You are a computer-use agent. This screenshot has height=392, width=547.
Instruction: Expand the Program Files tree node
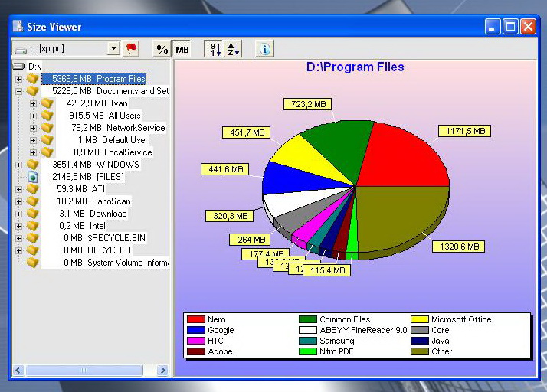19,79
